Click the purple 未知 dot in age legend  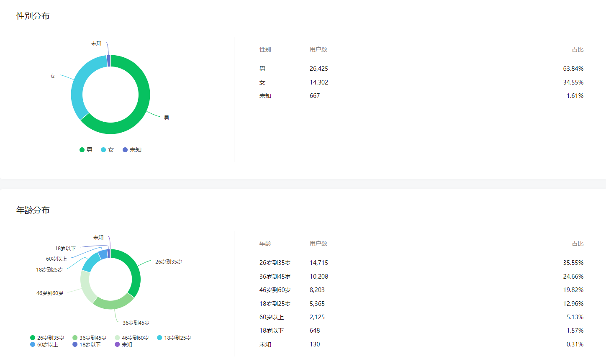pyautogui.click(x=117, y=344)
